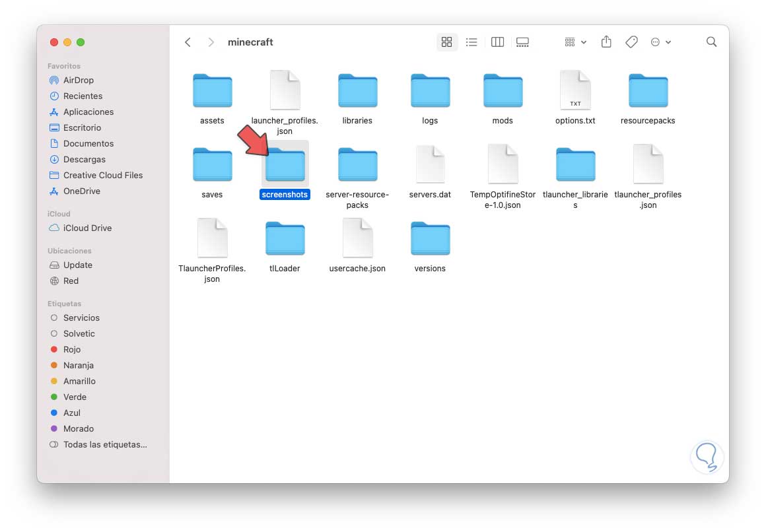Open Descargas in the sidebar
The width and height of the screenshot is (766, 532).
point(77,159)
